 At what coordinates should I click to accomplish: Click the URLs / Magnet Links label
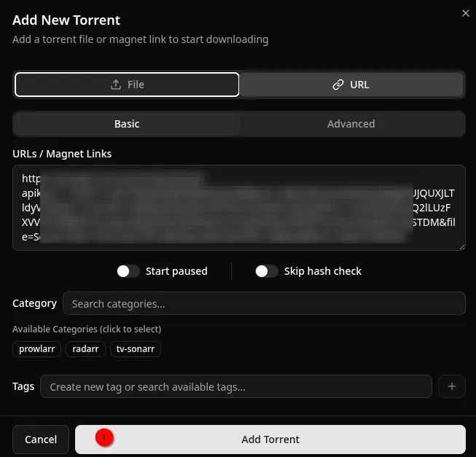click(62, 154)
